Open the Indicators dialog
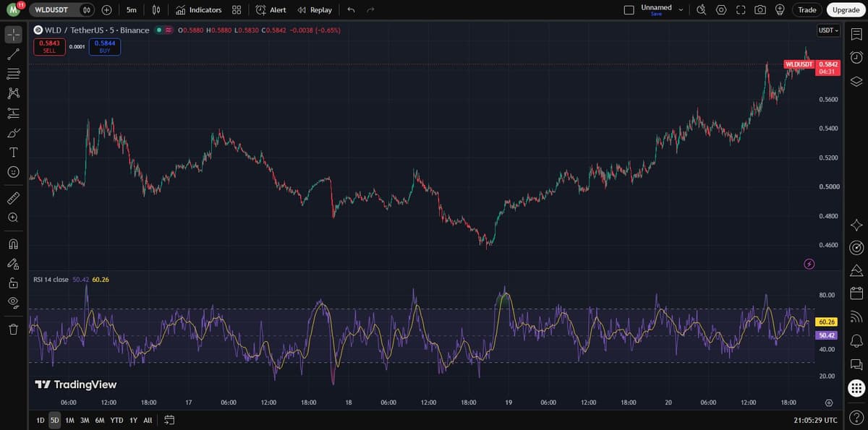This screenshot has height=430, width=868. (198, 10)
